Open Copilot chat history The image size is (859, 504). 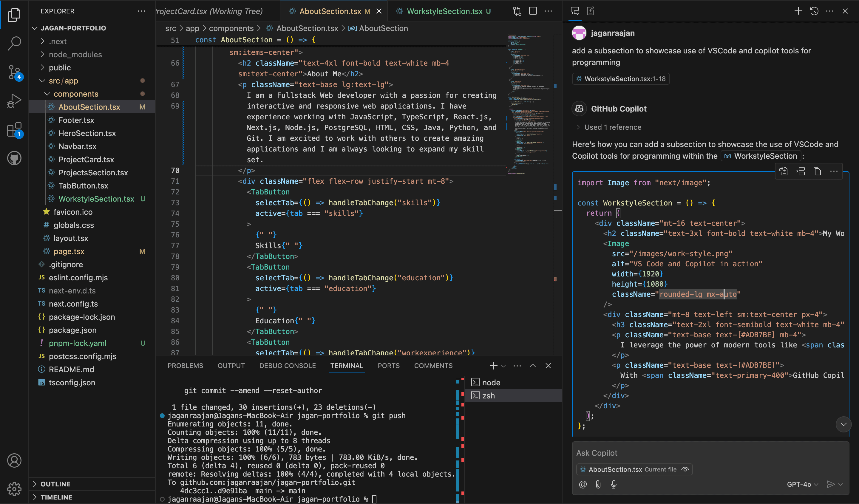click(814, 11)
